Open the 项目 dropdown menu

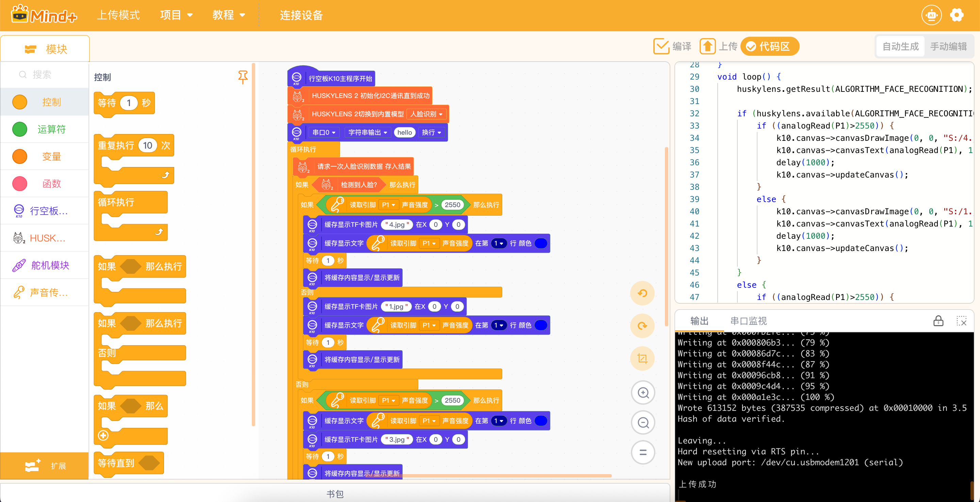pyautogui.click(x=176, y=15)
